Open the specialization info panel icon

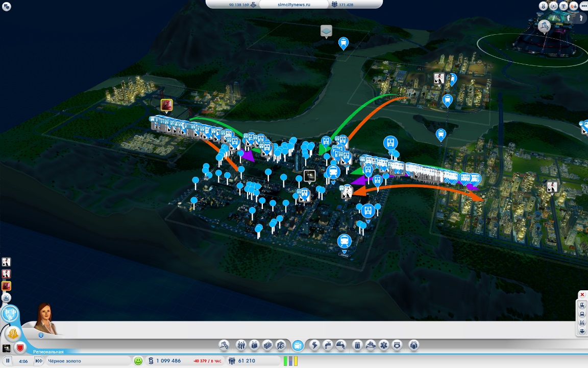point(281,344)
